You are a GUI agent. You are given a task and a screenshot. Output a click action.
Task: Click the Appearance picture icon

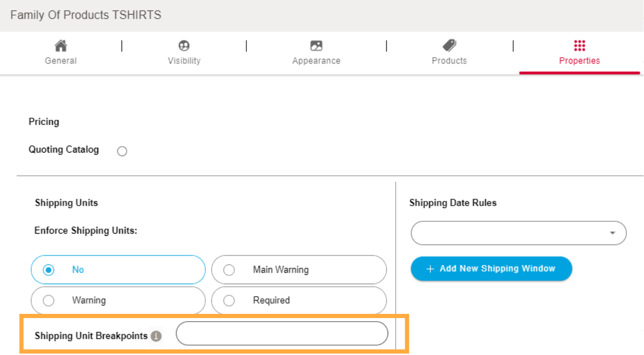pos(316,45)
